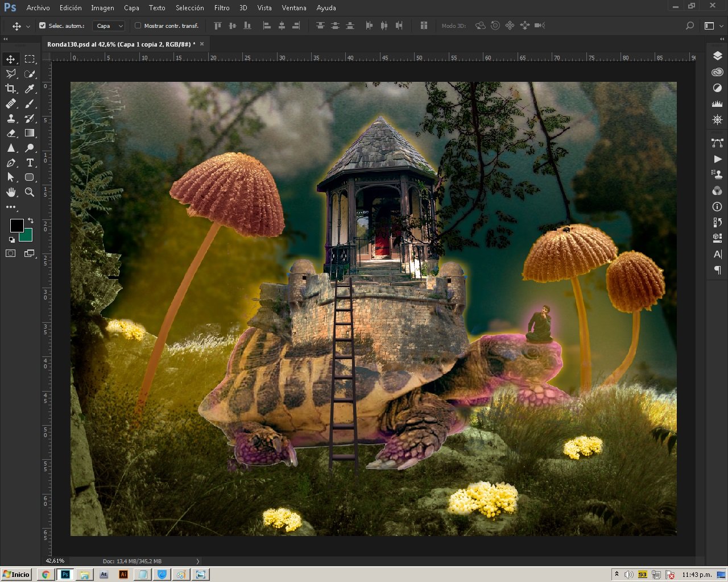The width and height of the screenshot is (728, 582).
Task: Open the Layers panel icon
Action: (x=717, y=56)
